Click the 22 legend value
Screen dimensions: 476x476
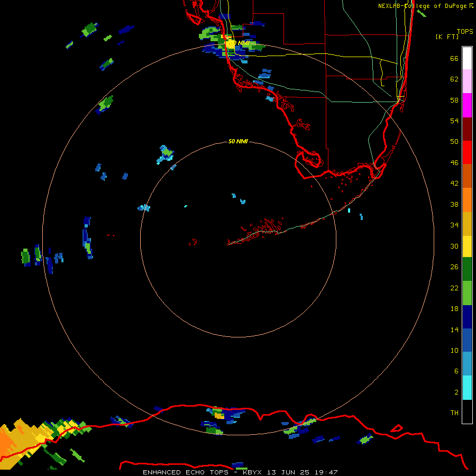coord(454,288)
